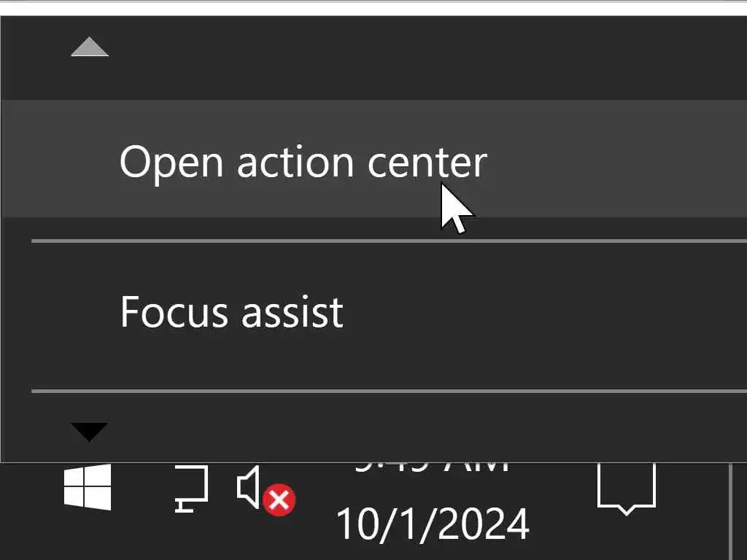Click the gray up arrow atop the menu
Screen dimensions: 747x560
(x=90, y=48)
